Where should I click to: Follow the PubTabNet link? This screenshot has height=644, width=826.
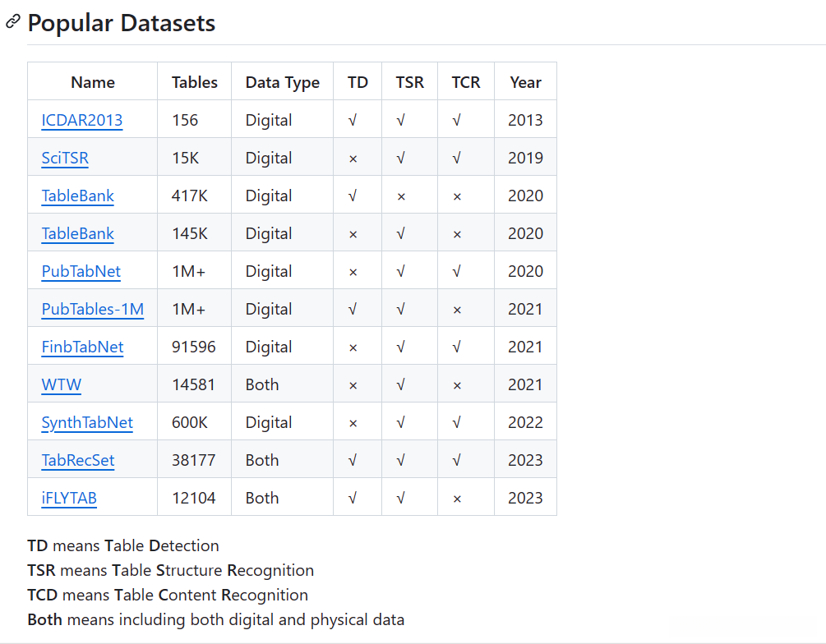click(81, 271)
